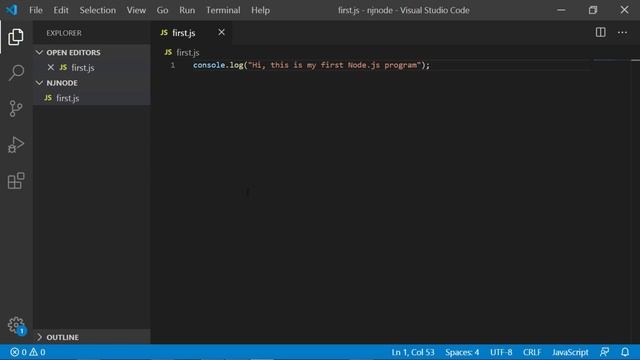Open the Extensions view icon
The image size is (640, 360).
coord(16,180)
